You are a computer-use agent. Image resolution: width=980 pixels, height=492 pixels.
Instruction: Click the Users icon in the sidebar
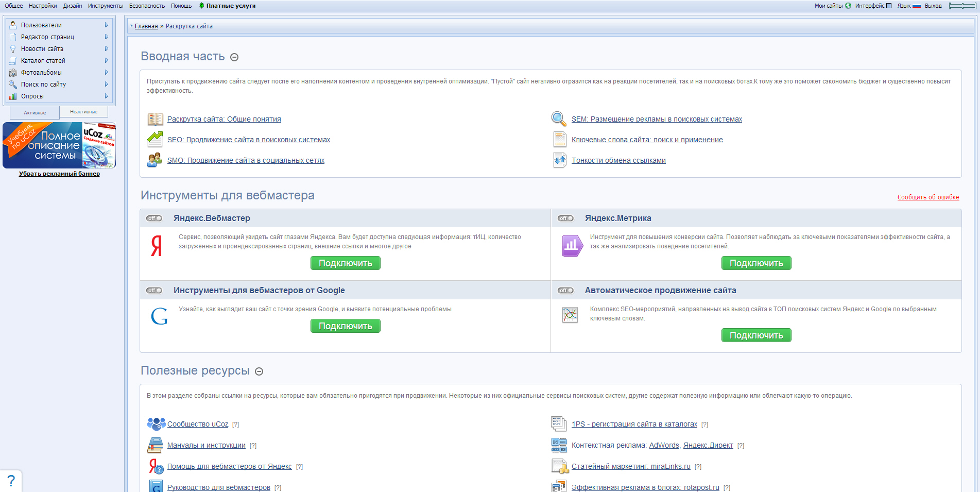pos(13,25)
